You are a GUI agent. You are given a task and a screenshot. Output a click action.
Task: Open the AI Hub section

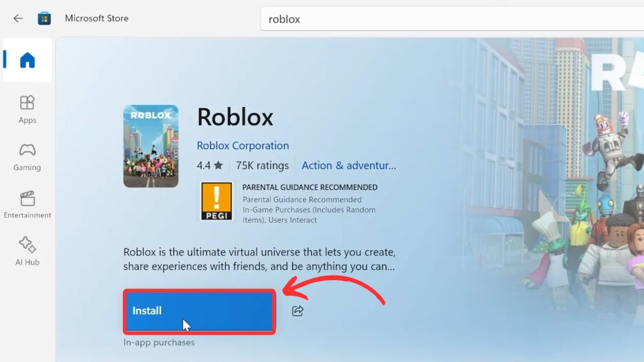tap(27, 251)
